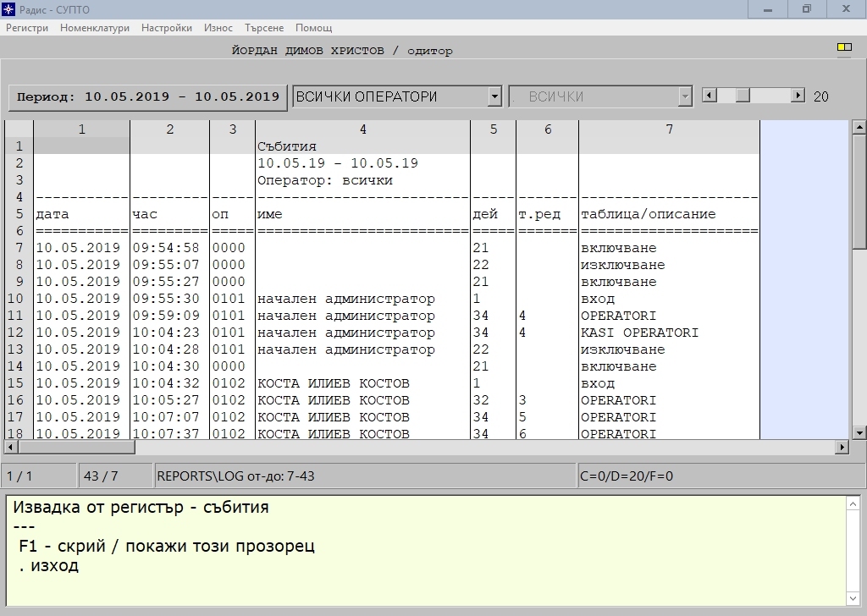Close the Радис window

pyautogui.click(x=846, y=8)
